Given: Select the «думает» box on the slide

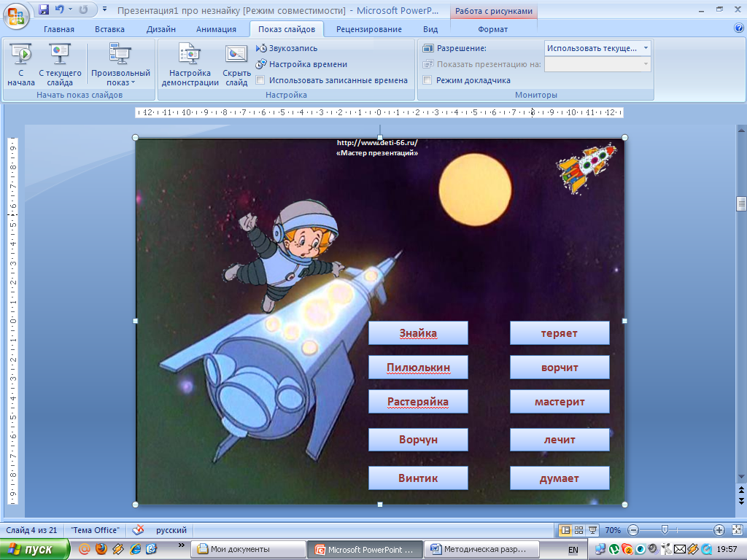Looking at the screenshot, I should (560, 478).
